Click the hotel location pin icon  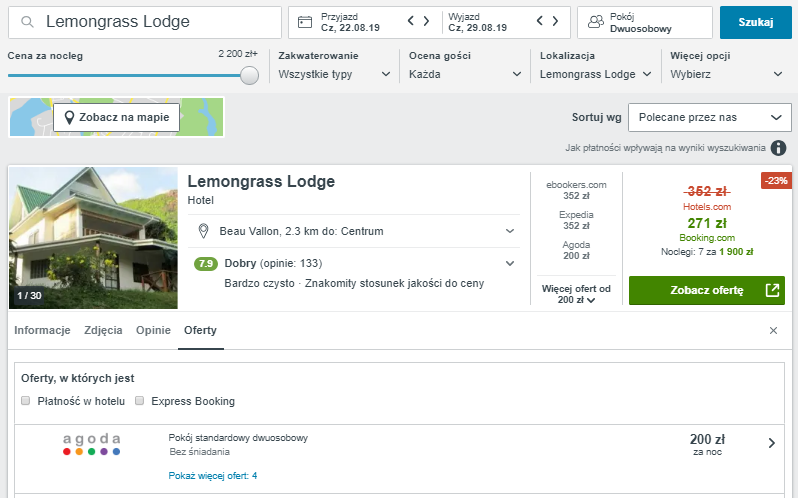tap(203, 231)
